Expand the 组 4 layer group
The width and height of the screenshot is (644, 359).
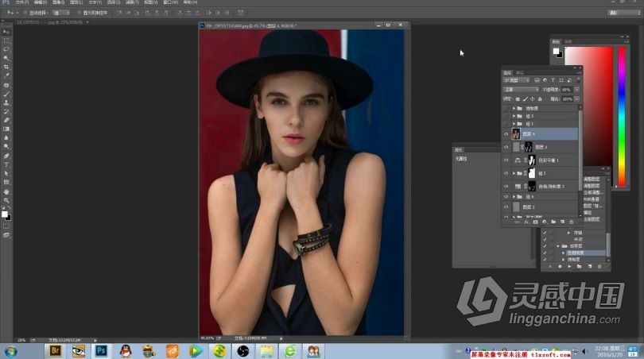[514, 197]
